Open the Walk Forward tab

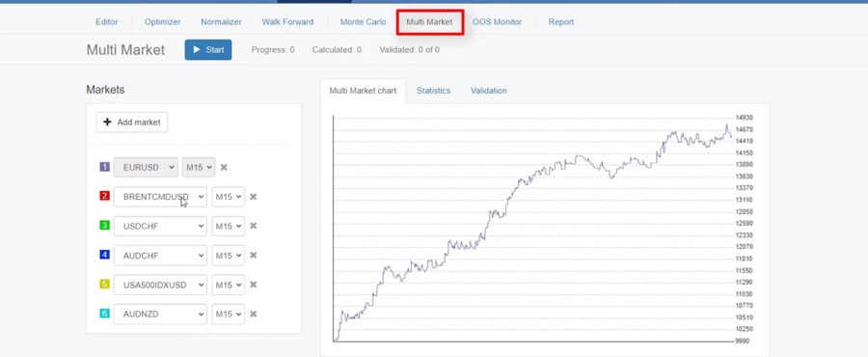287,22
